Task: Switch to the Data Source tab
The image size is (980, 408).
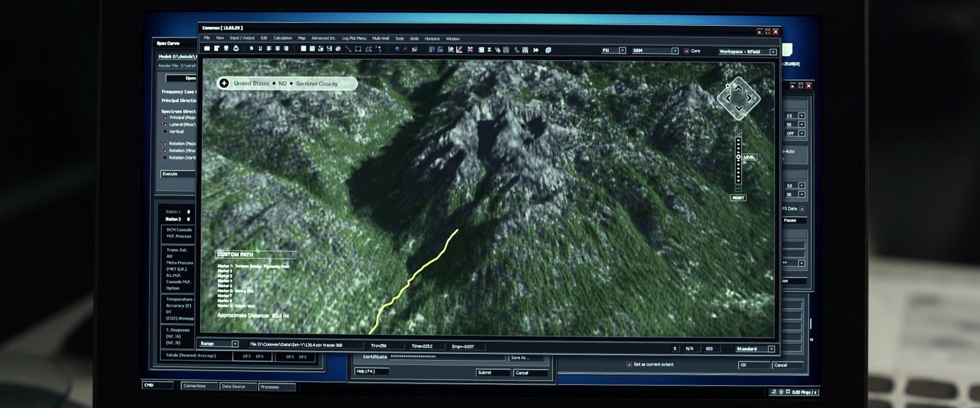Action: [238, 387]
